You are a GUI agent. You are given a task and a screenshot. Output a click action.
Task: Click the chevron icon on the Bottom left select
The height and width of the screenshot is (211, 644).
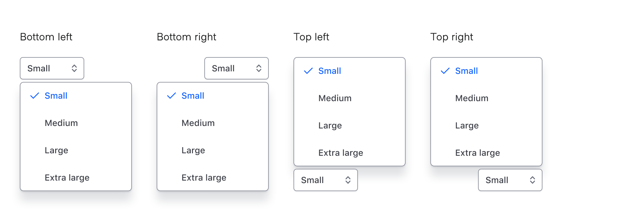(75, 68)
